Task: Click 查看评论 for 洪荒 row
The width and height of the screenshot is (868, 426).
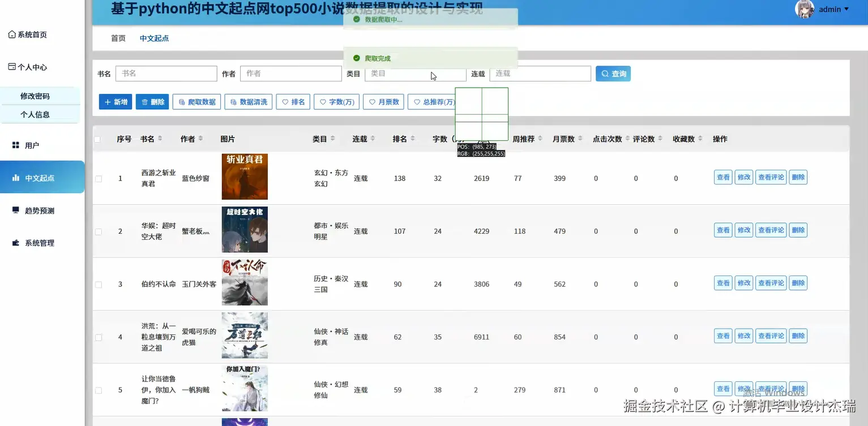Action: point(771,336)
